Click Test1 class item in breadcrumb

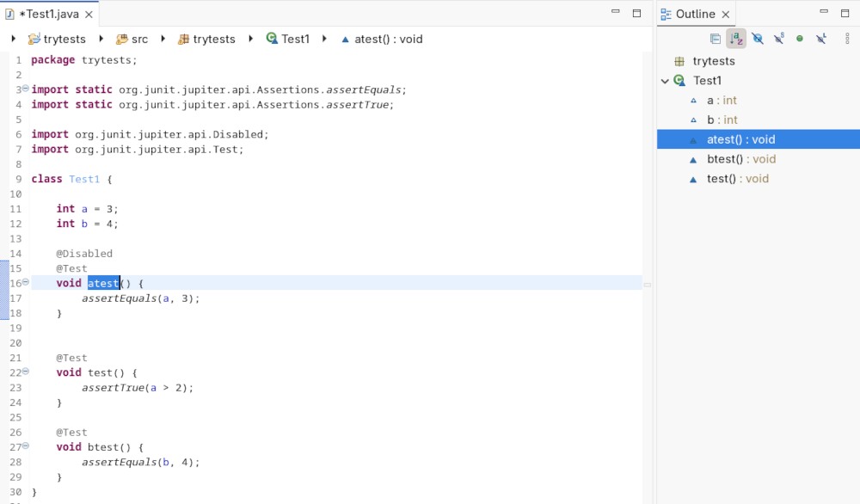click(288, 39)
